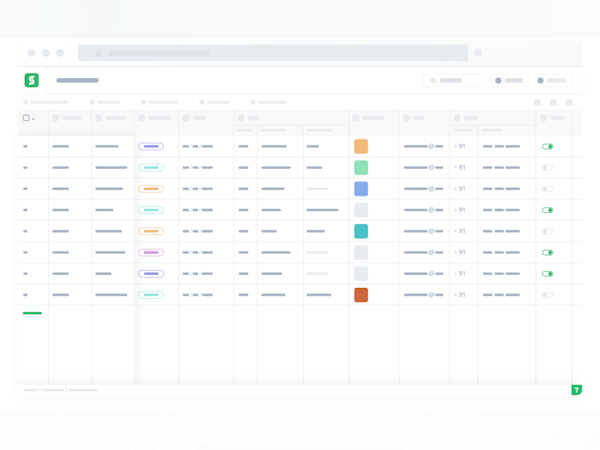Turn on the toggle in the light green swatch row
The width and height of the screenshot is (600, 450).
coord(548,168)
